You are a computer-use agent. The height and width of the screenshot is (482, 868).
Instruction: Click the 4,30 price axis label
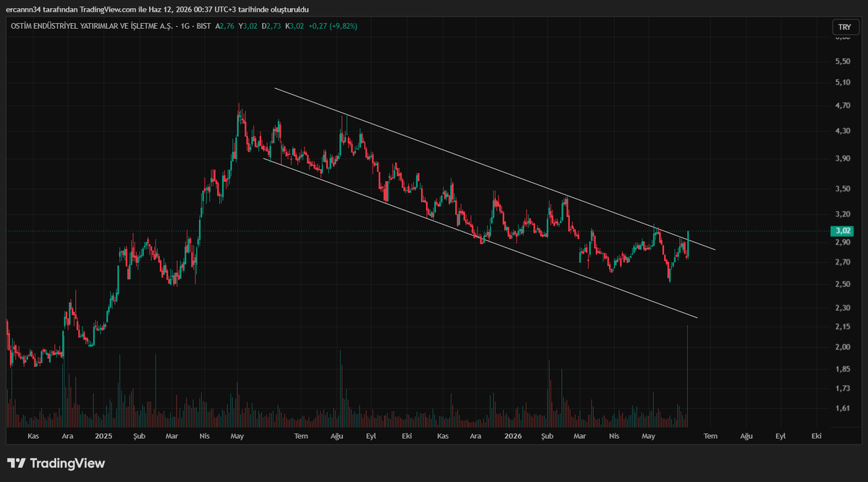(x=842, y=132)
